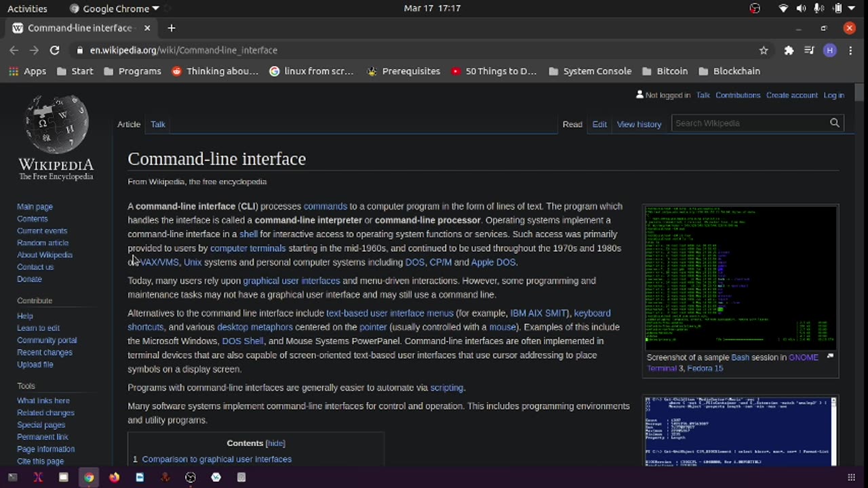
Task: Open the System Console bookmarks folder
Action: coord(589,71)
